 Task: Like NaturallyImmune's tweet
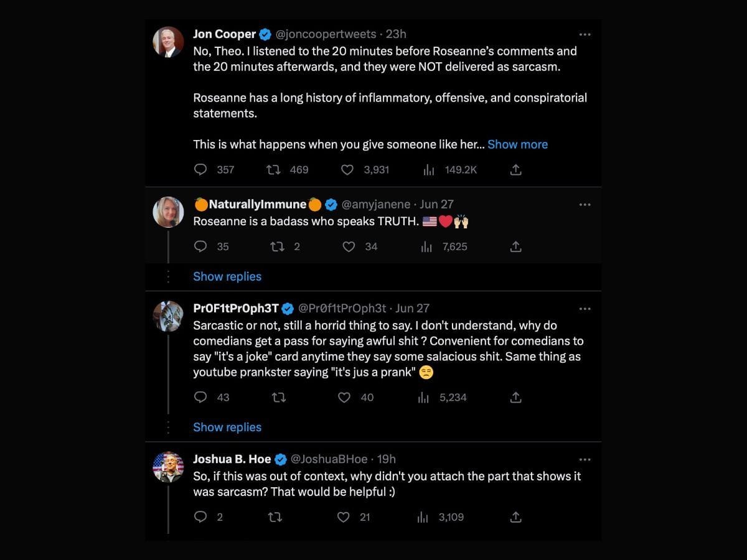tap(349, 246)
